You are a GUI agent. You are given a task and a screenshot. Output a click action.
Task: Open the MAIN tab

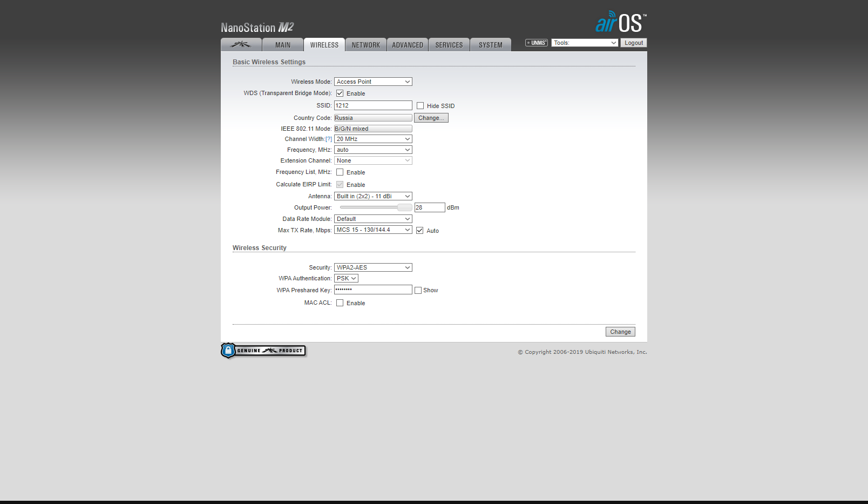coord(283,45)
